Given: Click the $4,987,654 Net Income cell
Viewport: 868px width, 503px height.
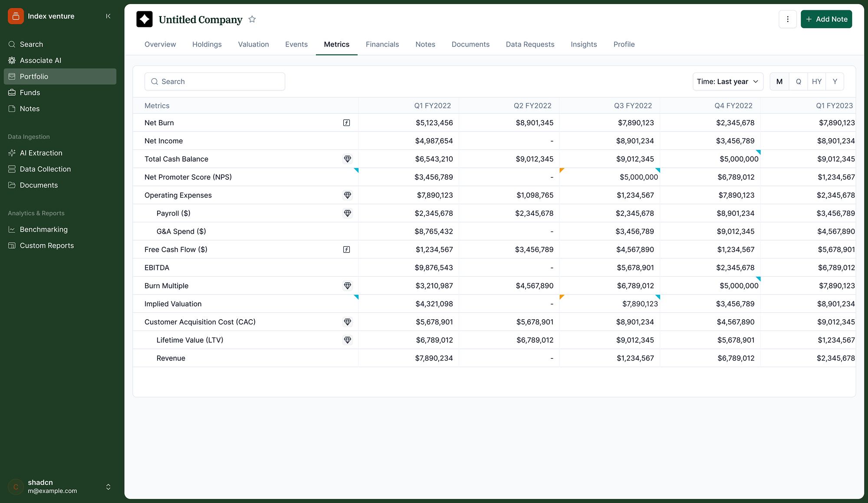Looking at the screenshot, I should point(434,141).
